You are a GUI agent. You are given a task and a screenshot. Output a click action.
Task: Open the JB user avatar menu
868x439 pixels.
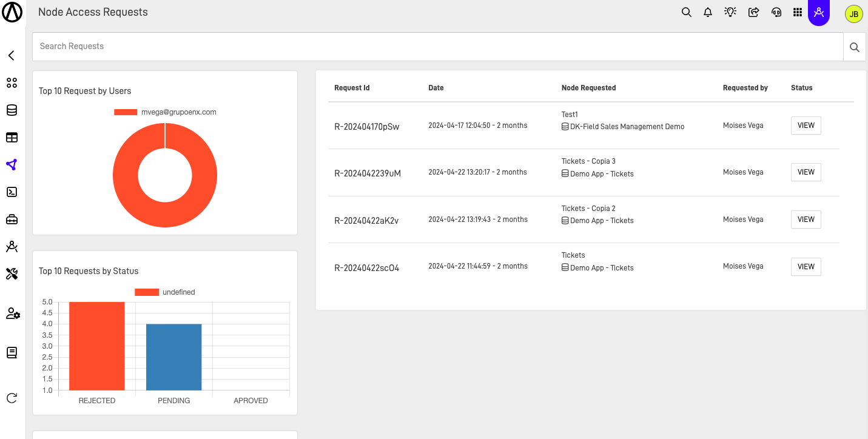(x=853, y=14)
